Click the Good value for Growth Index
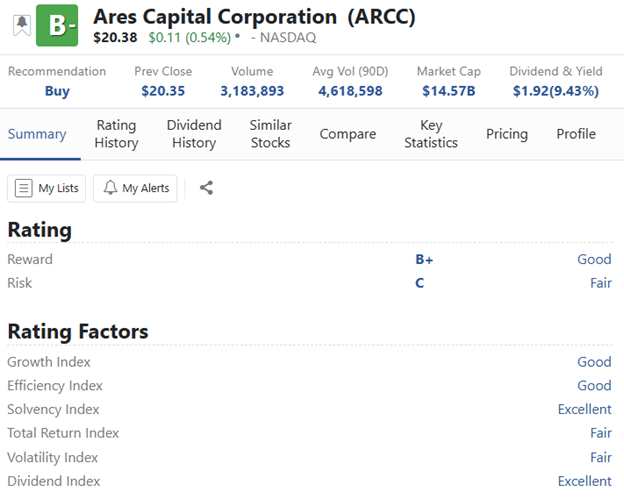The height and width of the screenshot is (499, 624). tap(594, 362)
